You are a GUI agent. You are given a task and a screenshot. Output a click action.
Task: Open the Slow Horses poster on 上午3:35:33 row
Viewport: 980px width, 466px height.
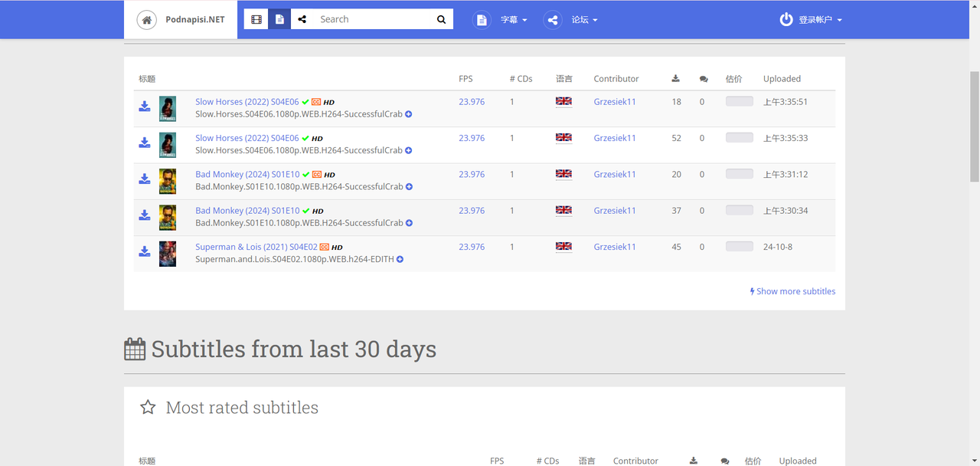click(x=168, y=145)
